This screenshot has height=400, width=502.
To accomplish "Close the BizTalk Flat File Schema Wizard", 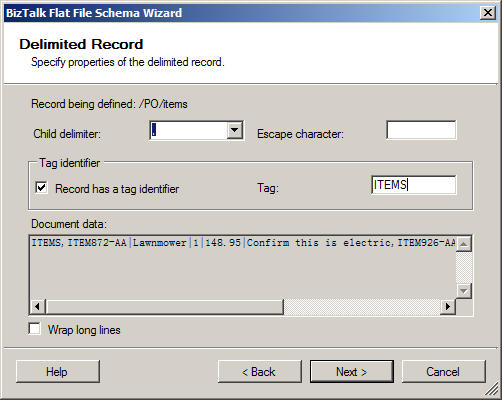I will point(488,13).
